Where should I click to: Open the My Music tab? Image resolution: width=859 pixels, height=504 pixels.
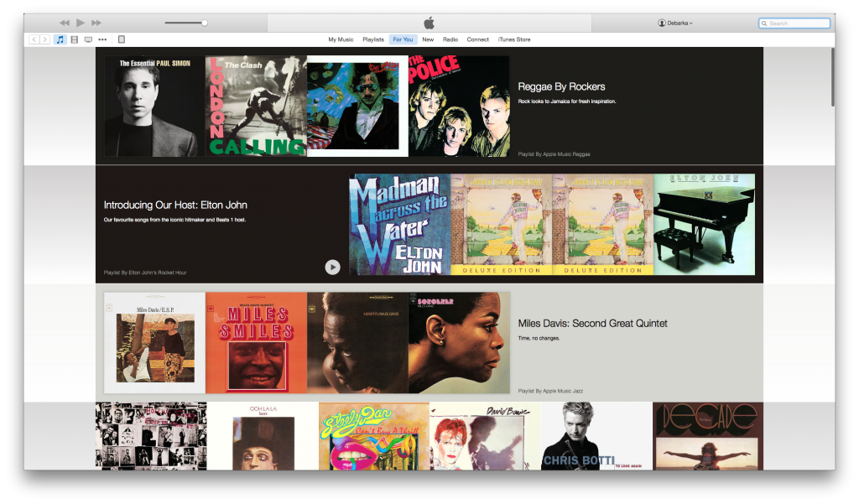[x=341, y=39]
